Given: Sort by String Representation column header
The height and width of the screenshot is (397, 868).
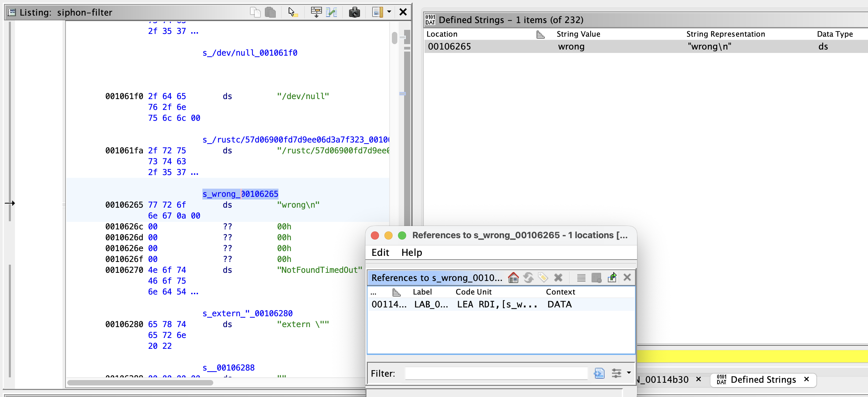Looking at the screenshot, I should point(725,34).
